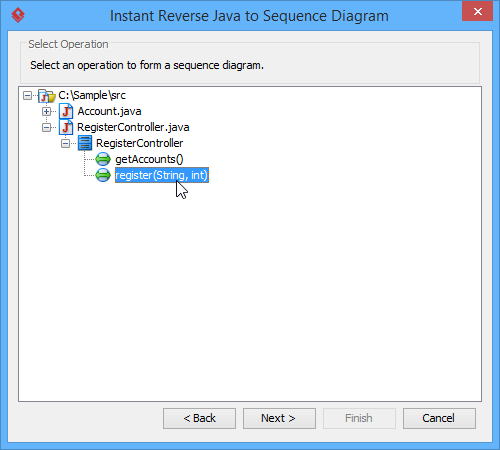Cancel the reverse engineering dialog
Viewport: 500px width, 450px height.
[439, 418]
